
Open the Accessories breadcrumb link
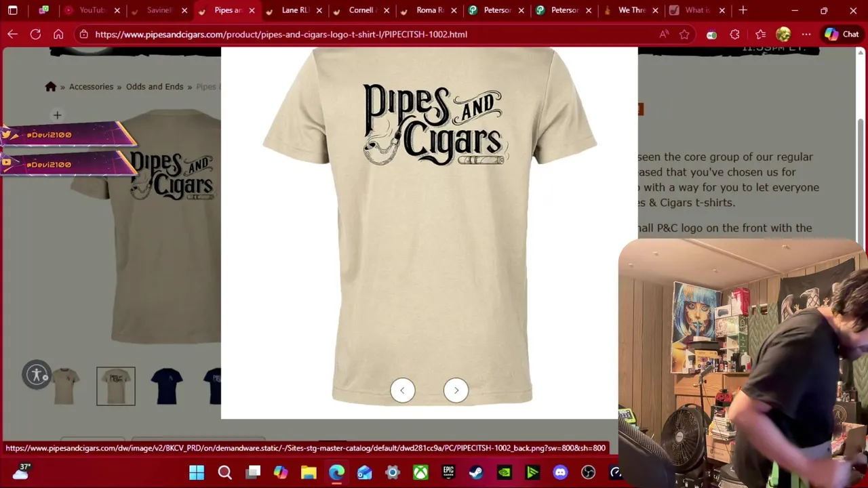[91, 87]
